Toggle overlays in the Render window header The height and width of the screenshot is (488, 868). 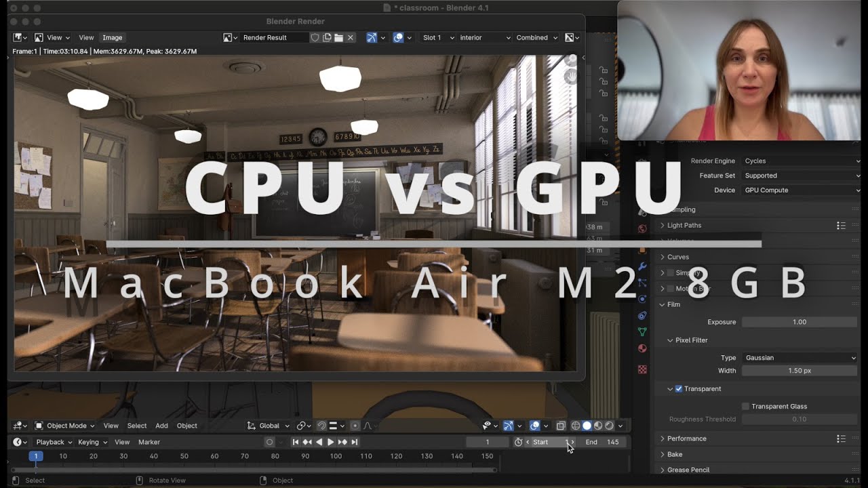pyautogui.click(x=399, y=37)
